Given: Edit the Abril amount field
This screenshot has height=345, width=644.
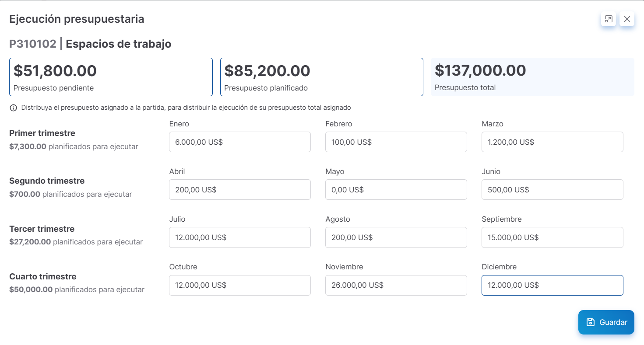Looking at the screenshot, I should tap(239, 190).
